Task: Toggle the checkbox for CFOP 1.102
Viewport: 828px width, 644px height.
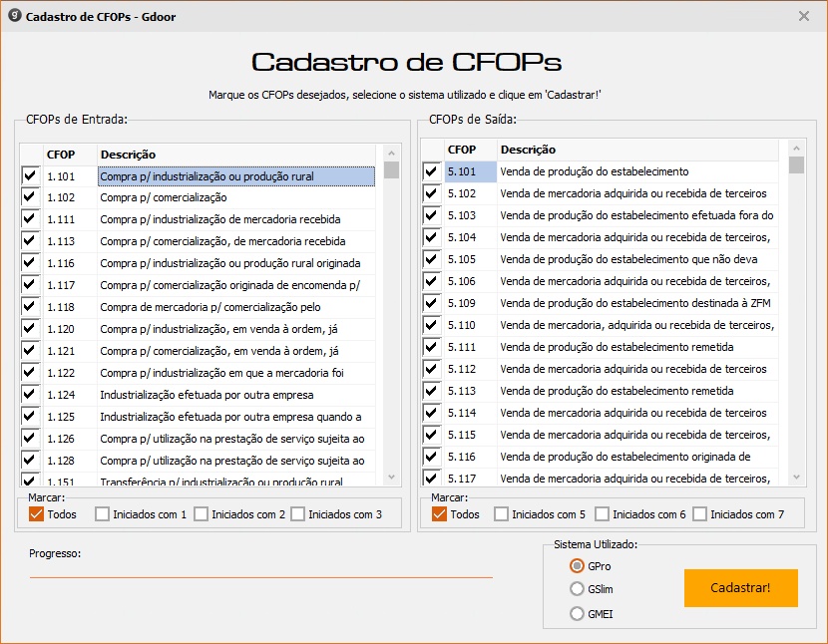Action: [x=30, y=197]
